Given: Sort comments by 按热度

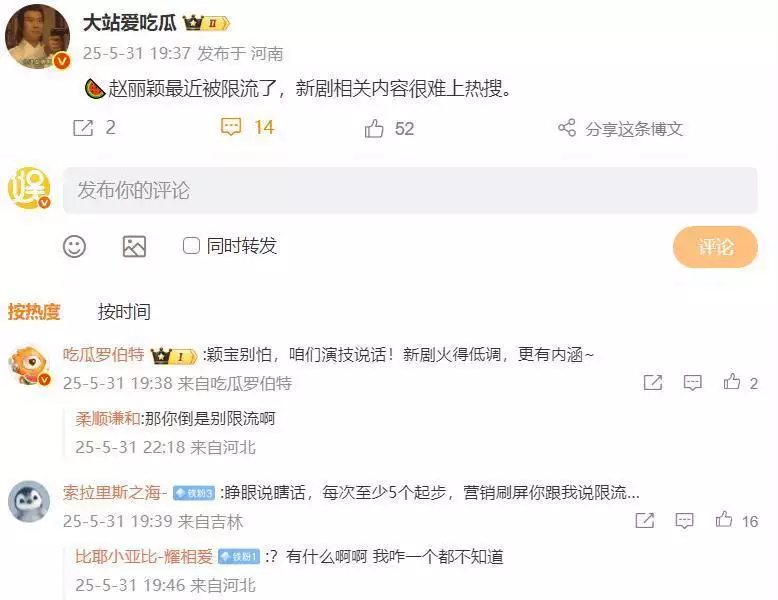Looking at the screenshot, I should tap(34, 312).
